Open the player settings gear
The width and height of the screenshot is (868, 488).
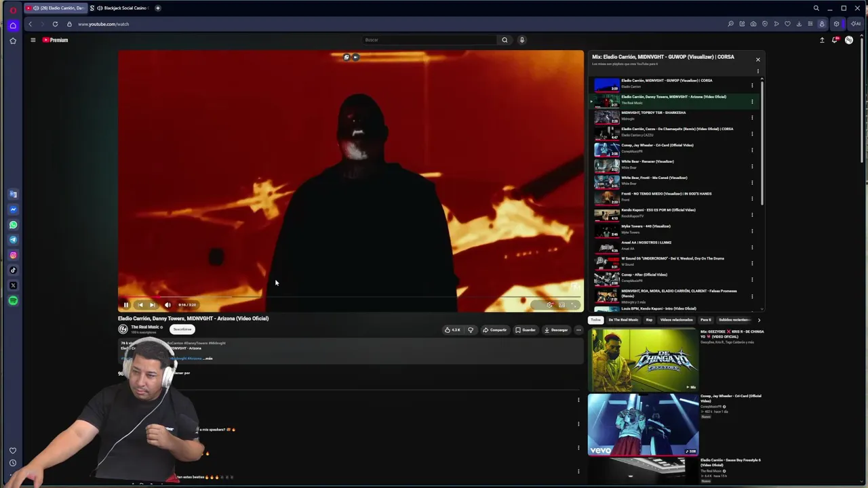(549, 305)
